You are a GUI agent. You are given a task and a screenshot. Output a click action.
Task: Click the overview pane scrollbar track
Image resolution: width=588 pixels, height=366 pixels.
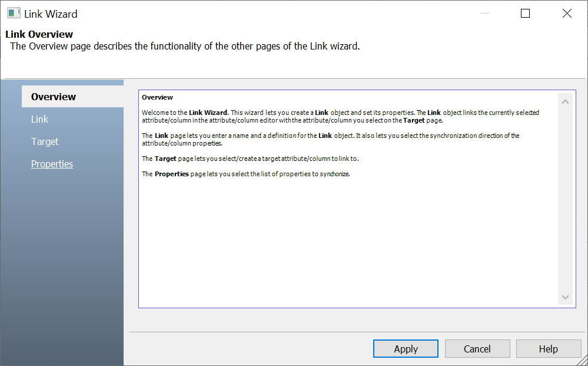pos(566,200)
